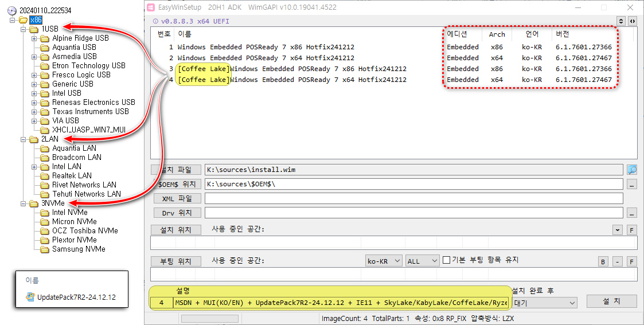644x325 pixels.
Task: Select row 4 Coffee Lake x64 image
Action: (x=292, y=80)
